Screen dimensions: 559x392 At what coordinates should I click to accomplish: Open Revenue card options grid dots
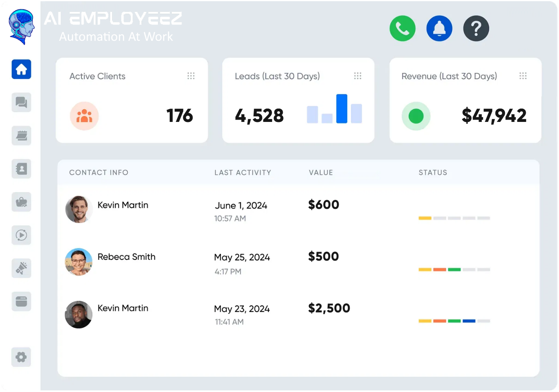(x=523, y=76)
